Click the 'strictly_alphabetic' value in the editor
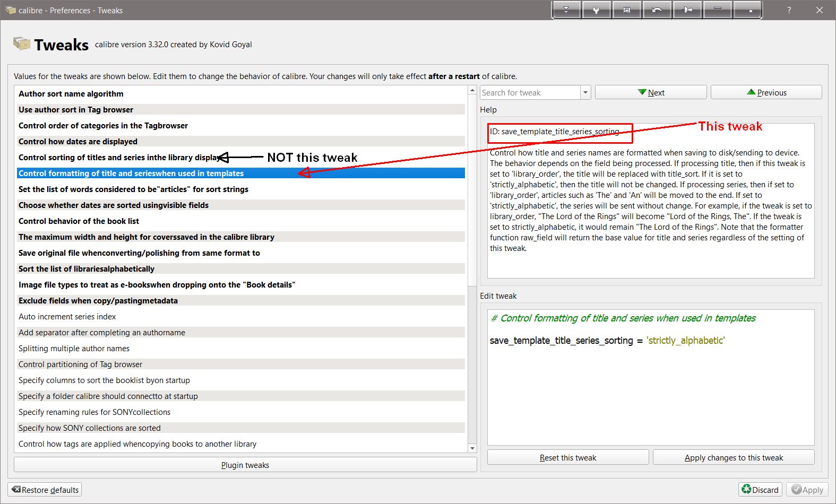Screen dimensions: 836x504 pos(685,341)
